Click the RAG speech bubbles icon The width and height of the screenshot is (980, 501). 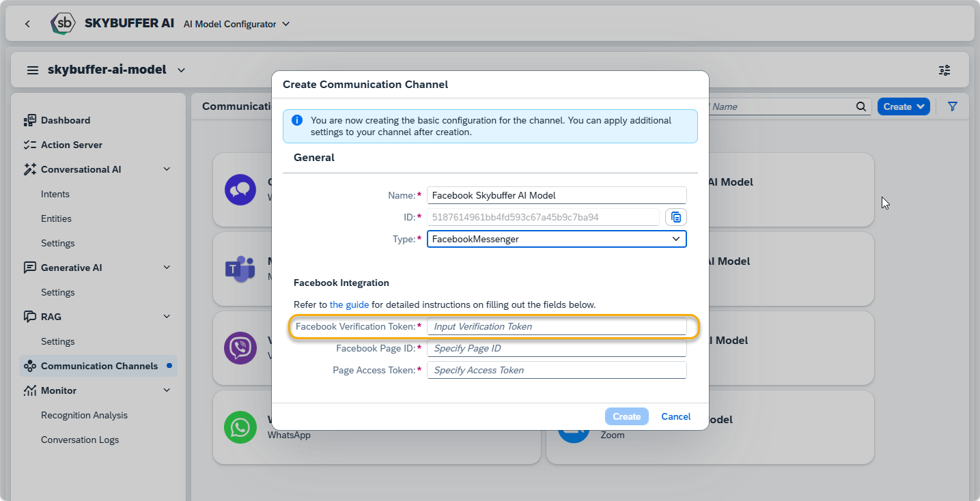click(29, 317)
